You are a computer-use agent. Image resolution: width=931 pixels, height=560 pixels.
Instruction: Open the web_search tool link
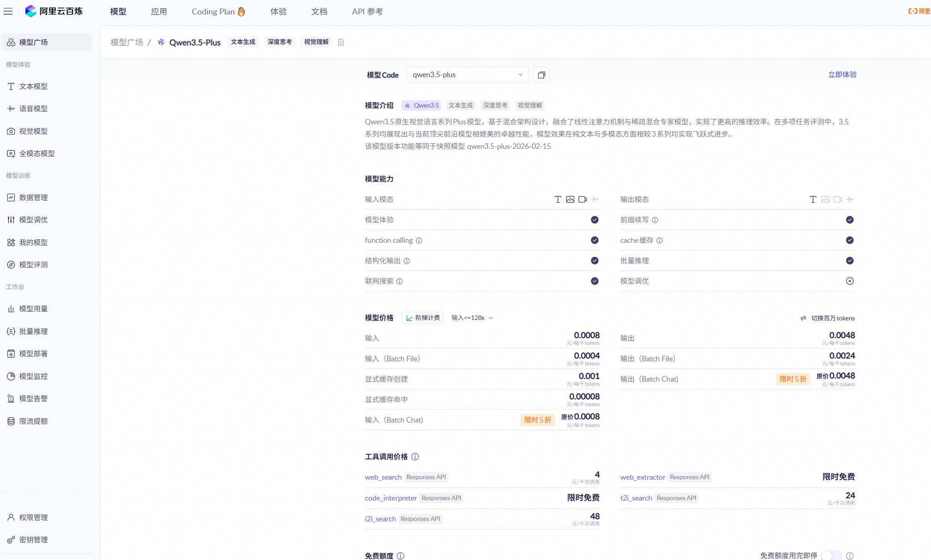click(x=383, y=477)
